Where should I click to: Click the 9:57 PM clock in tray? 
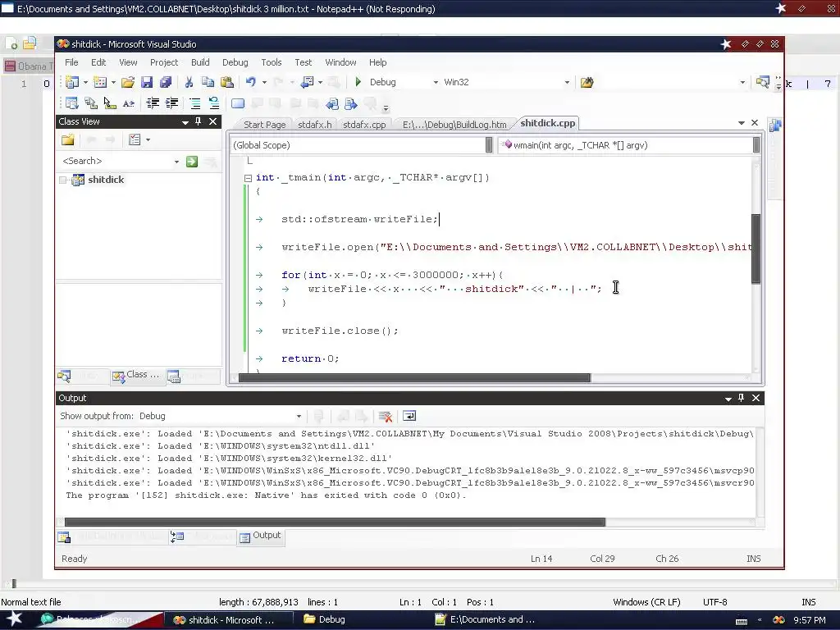click(810, 620)
